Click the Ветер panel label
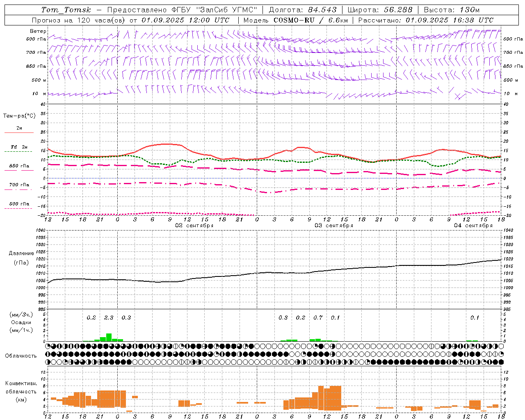Viewport: 525px width, 420px height. tap(38, 31)
